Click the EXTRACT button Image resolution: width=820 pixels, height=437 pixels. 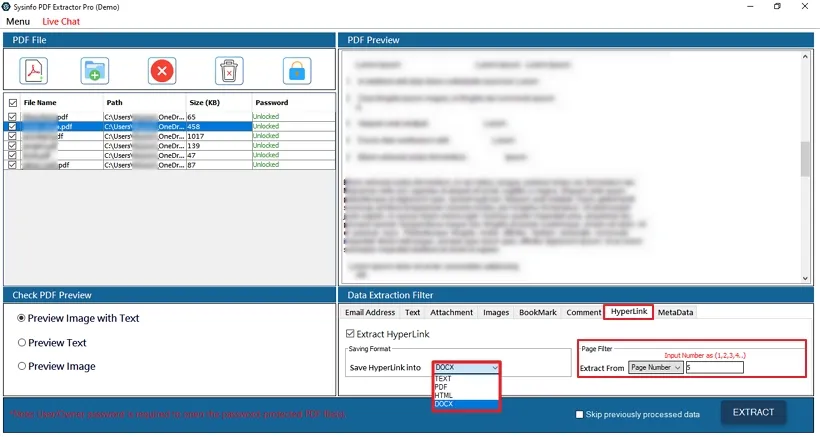(753, 412)
